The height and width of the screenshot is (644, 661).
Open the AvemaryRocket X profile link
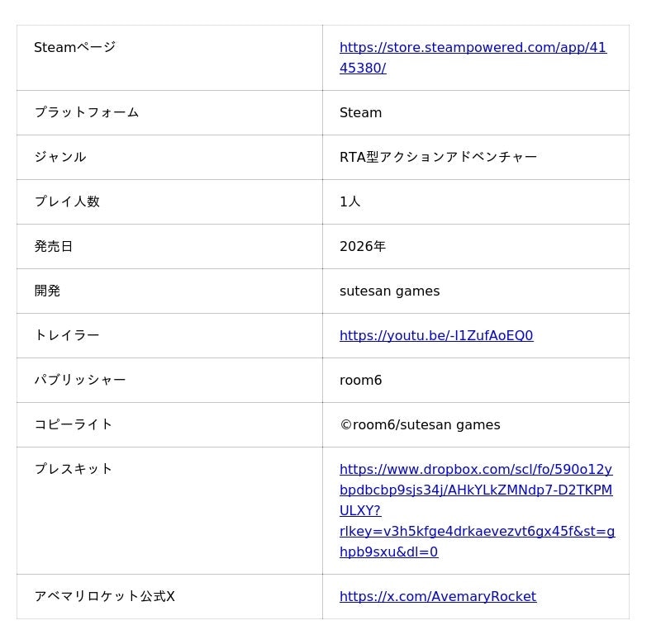point(438,596)
